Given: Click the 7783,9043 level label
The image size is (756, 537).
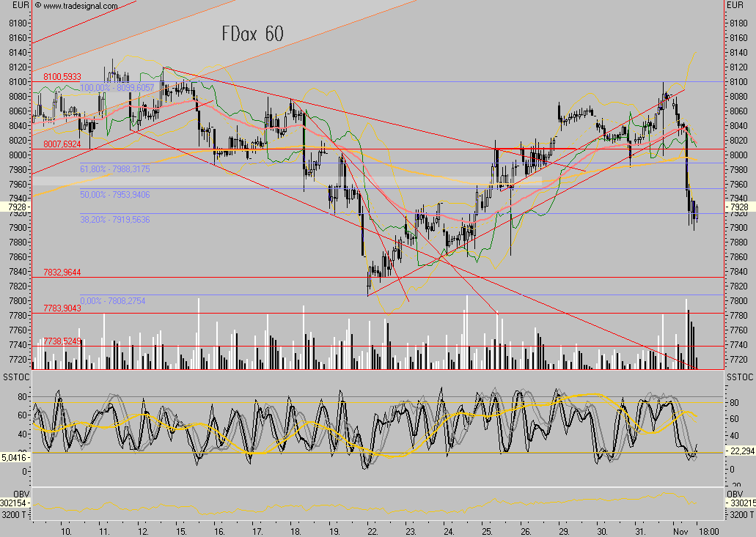Looking at the screenshot, I should coord(62,308).
